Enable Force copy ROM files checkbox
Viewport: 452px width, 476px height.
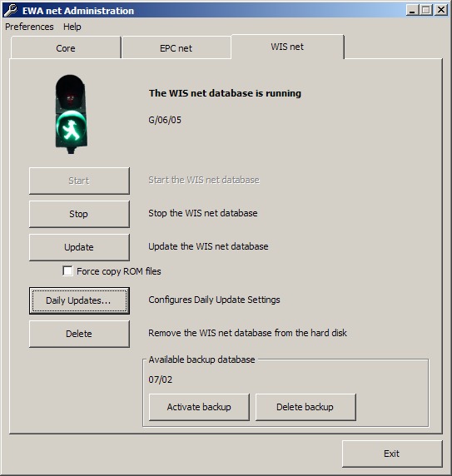click(x=67, y=270)
